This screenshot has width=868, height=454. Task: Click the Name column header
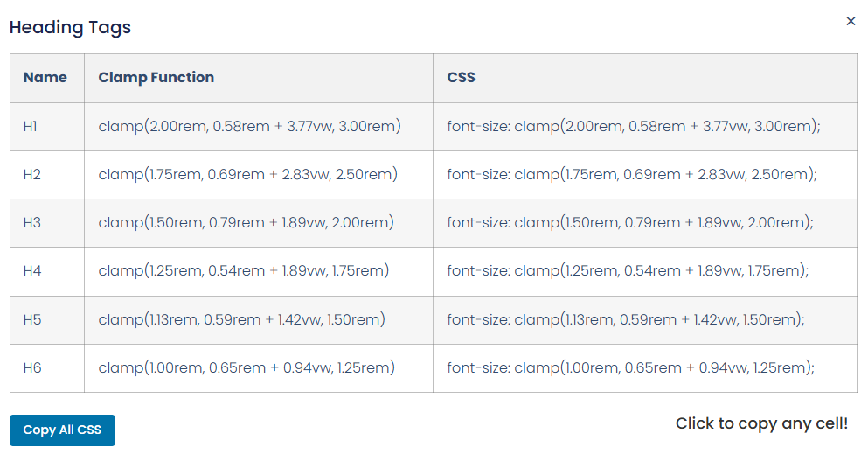pyautogui.click(x=47, y=78)
